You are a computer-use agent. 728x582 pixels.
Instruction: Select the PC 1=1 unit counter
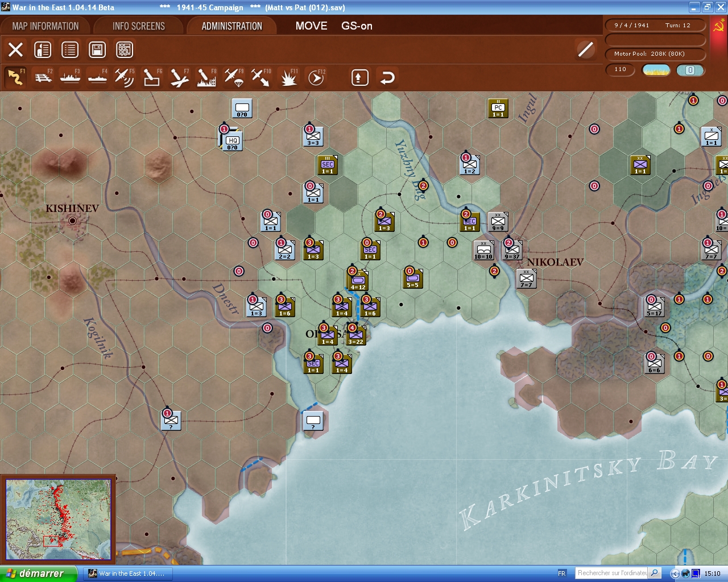498,108
